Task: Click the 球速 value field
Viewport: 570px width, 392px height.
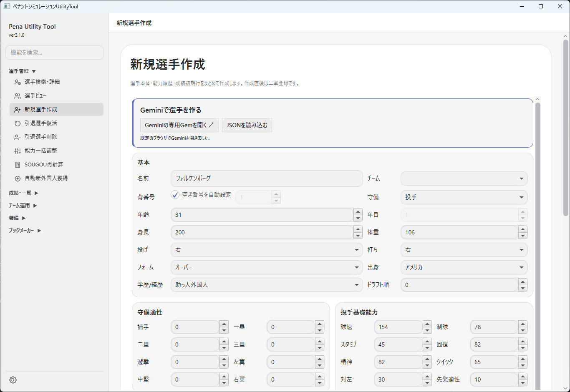Action: (398, 327)
